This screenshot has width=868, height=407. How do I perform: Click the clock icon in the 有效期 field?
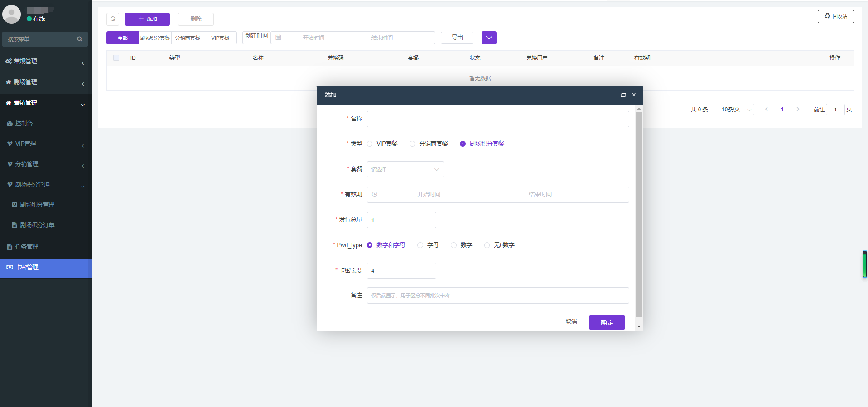coord(375,195)
